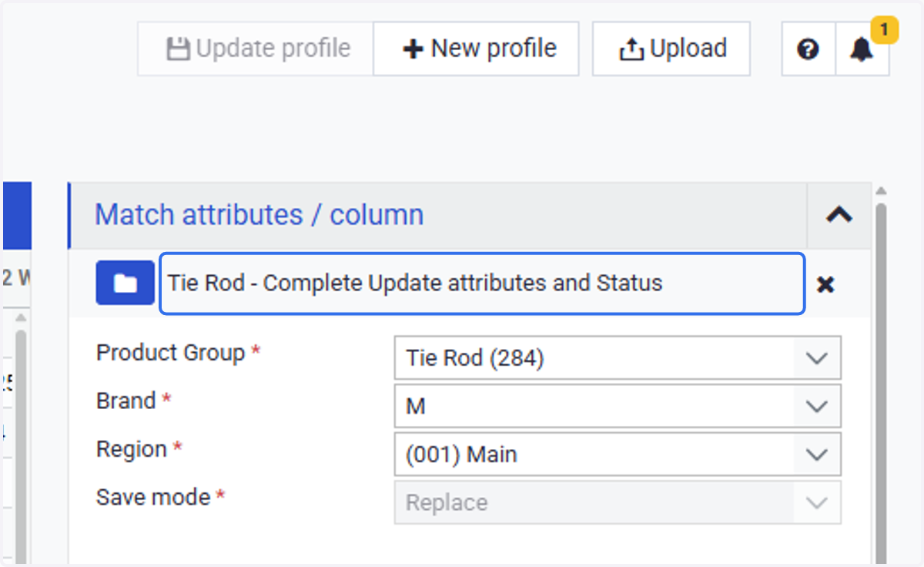The height and width of the screenshot is (567, 924).
Task: Clear profile name with X icon
Action: point(825,284)
